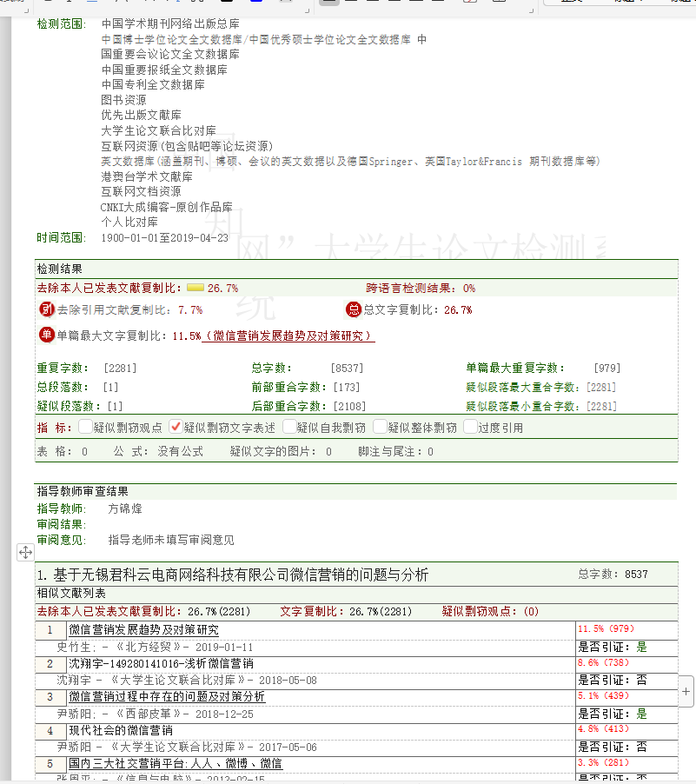The image size is (696, 784).
Task: Click the source line 史竹生; - 《北方经贸》- 2019-01-11
Action: (155, 647)
